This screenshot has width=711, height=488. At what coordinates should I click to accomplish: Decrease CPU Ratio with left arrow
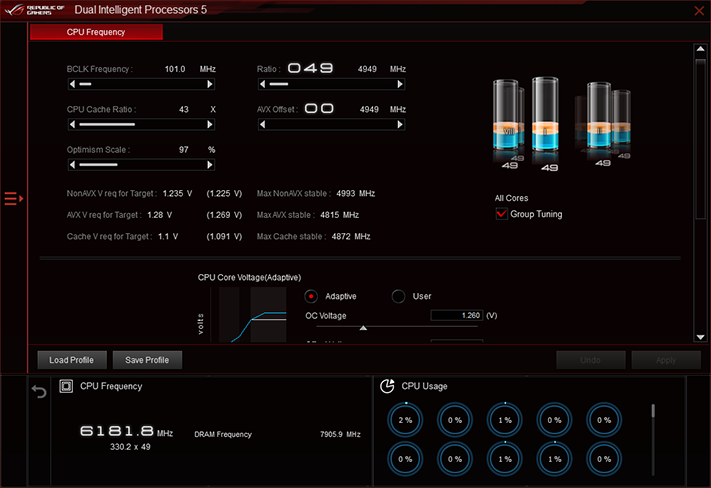(263, 84)
